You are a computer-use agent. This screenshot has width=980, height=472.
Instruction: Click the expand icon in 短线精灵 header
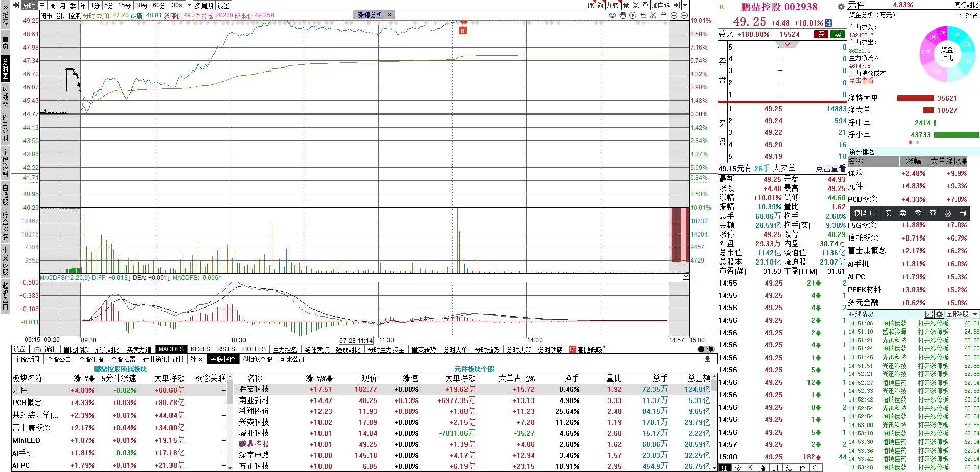[928, 314]
